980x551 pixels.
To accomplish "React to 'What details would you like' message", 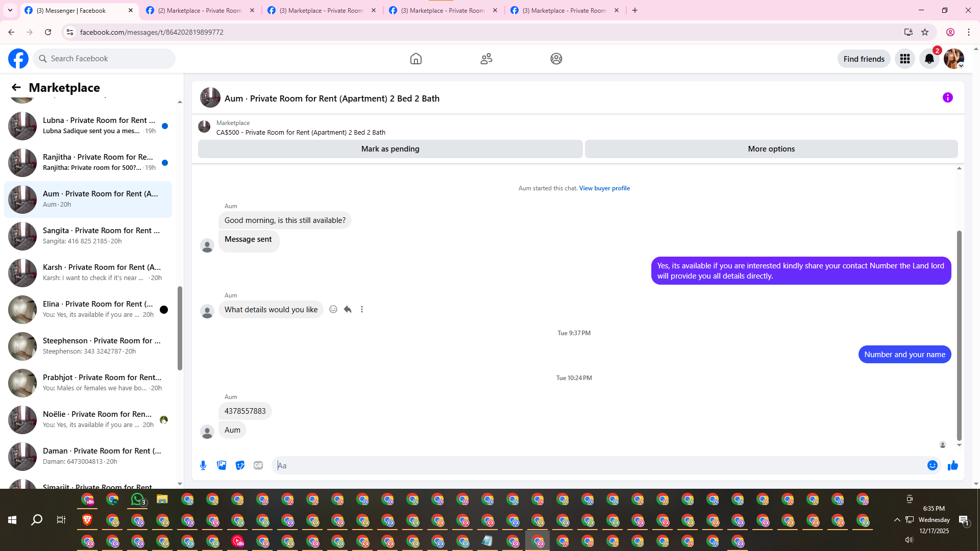I will pyautogui.click(x=333, y=309).
